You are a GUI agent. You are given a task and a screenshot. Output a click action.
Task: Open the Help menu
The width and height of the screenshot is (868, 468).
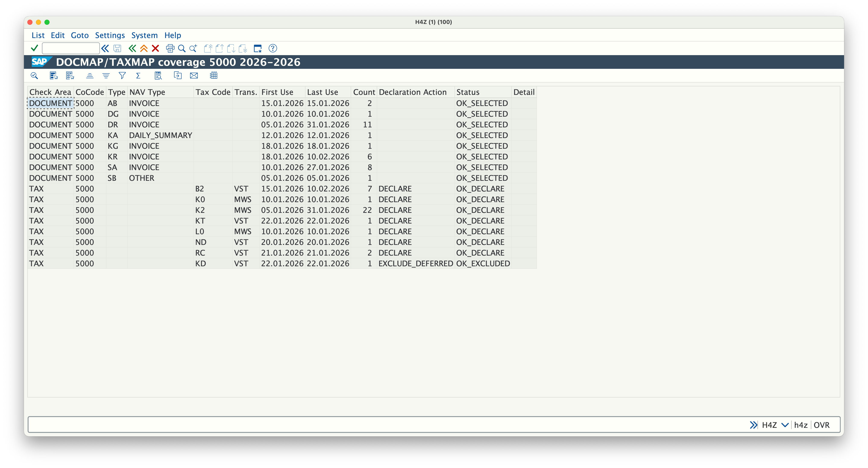173,35
